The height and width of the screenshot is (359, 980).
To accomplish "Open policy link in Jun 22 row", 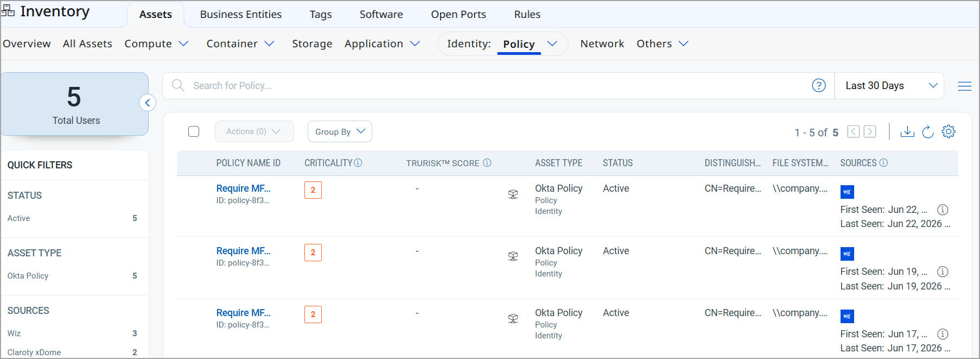I will 243,188.
